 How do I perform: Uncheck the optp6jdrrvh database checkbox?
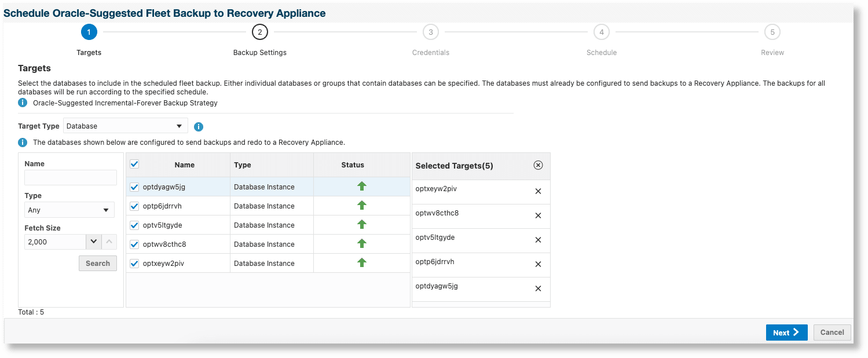pos(134,206)
